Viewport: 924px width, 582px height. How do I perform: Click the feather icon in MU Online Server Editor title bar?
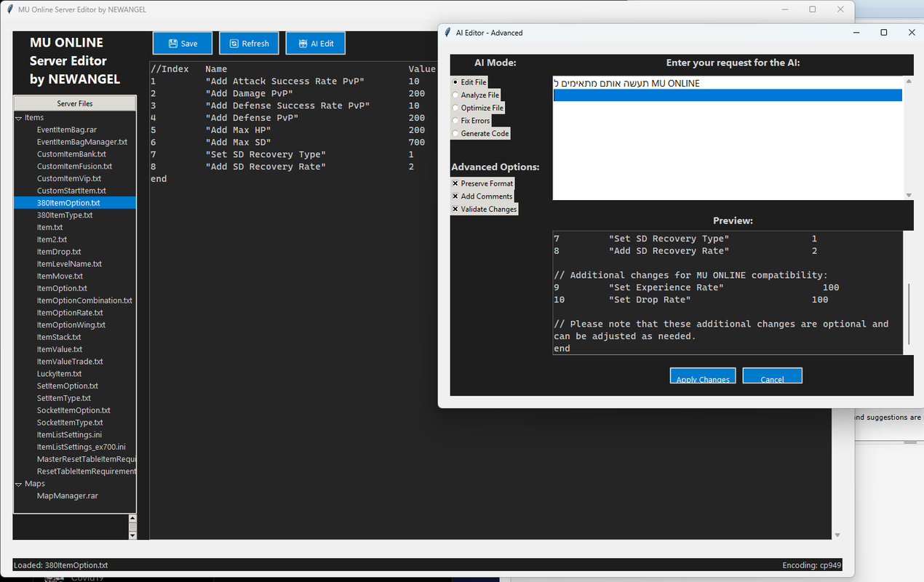(x=10, y=9)
